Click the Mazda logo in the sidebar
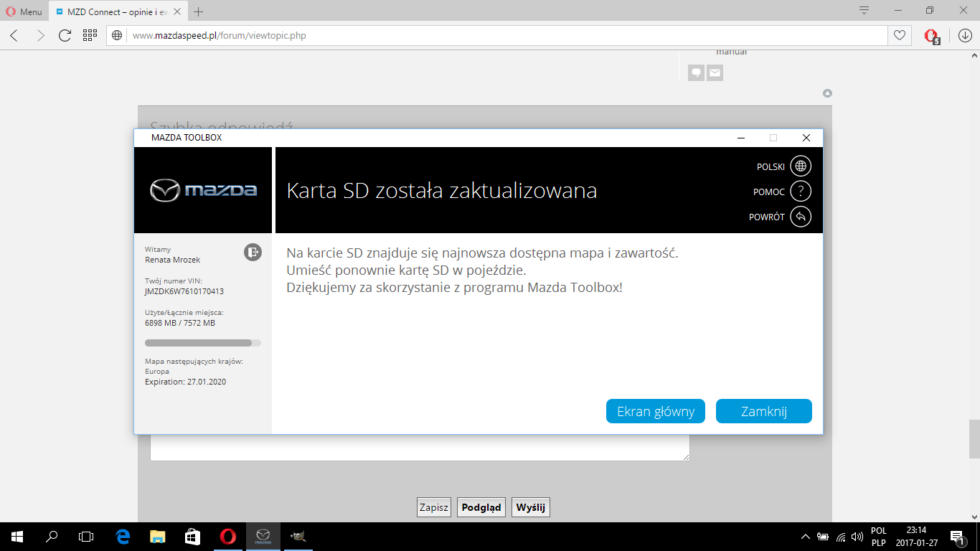980x551 pixels. click(x=203, y=190)
